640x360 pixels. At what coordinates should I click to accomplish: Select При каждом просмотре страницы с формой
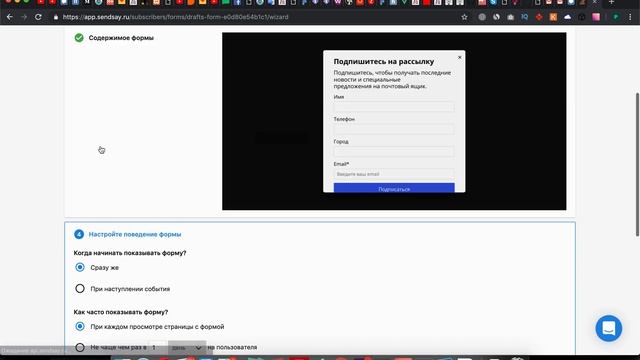click(80, 327)
